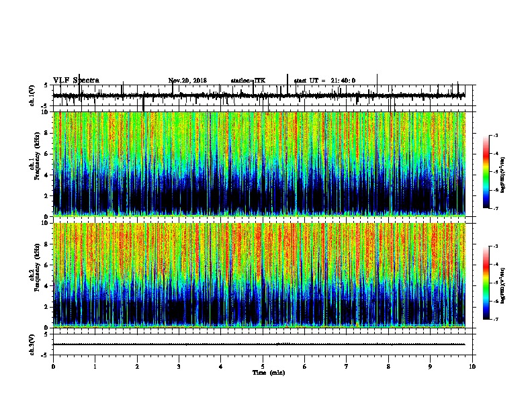Click time axis tick label "8"

(388, 366)
